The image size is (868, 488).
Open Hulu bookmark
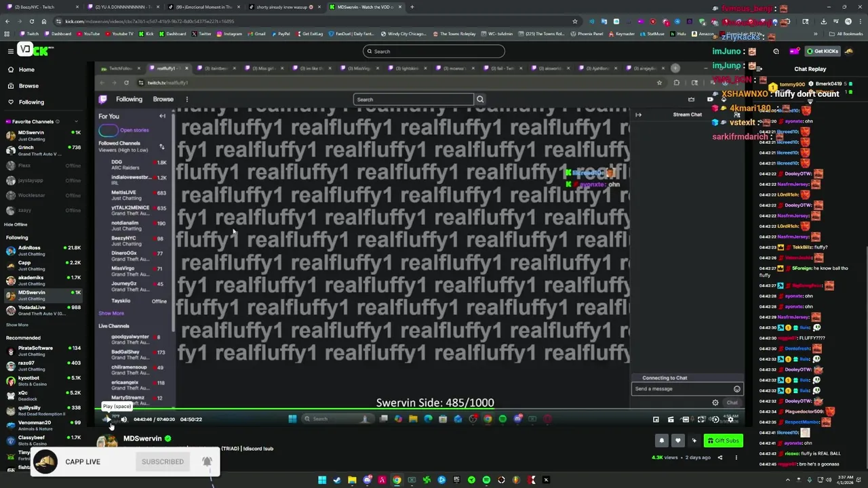pos(679,34)
